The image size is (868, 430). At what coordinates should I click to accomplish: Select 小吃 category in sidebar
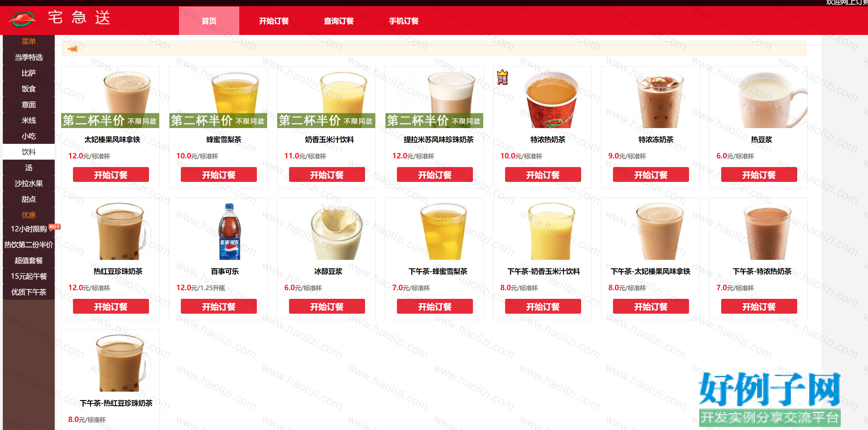point(29,136)
